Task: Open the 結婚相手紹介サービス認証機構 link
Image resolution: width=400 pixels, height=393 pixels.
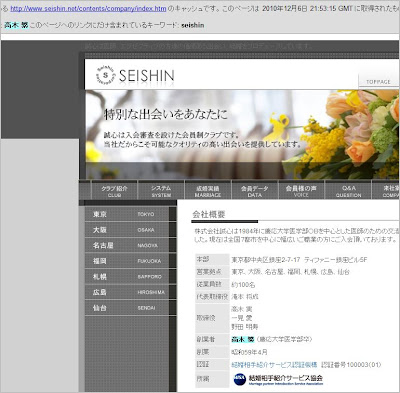Action: [x=274, y=365]
